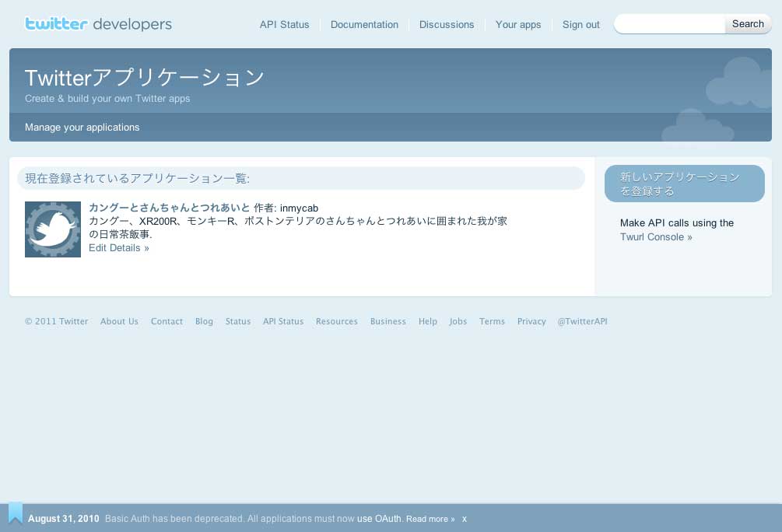Go to the Documentation page
The image size is (782, 532).
[x=364, y=25]
